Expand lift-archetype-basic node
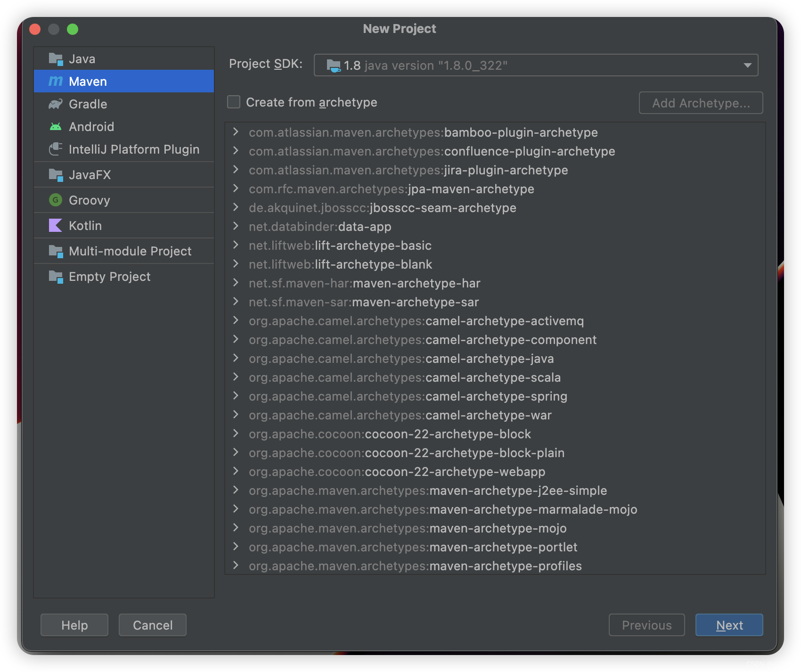The width and height of the screenshot is (801, 672). click(x=236, y=245)
